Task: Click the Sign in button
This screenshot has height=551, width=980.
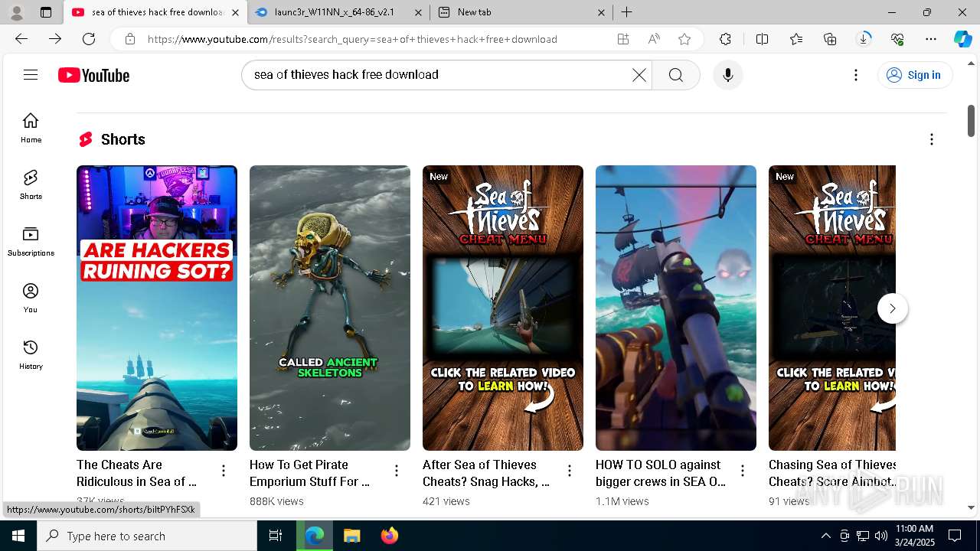Action: 914,75
